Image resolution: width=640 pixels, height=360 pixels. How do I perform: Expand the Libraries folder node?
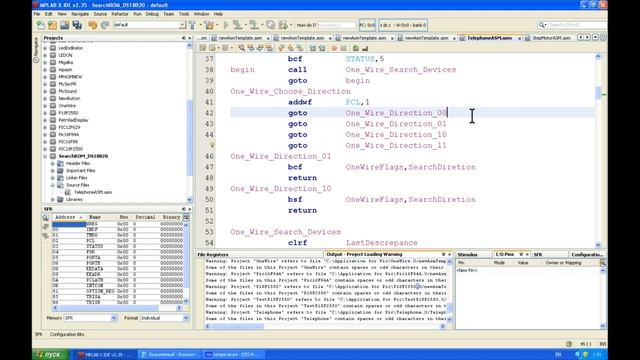coord(53,200)
